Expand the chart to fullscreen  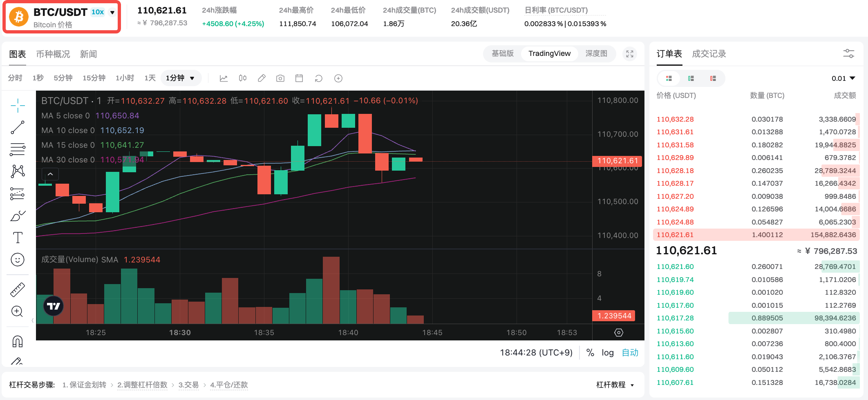(630, 54)
